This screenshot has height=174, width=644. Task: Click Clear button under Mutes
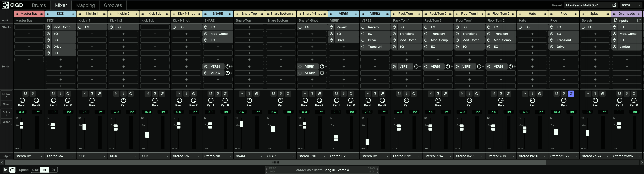coord(6,104)
